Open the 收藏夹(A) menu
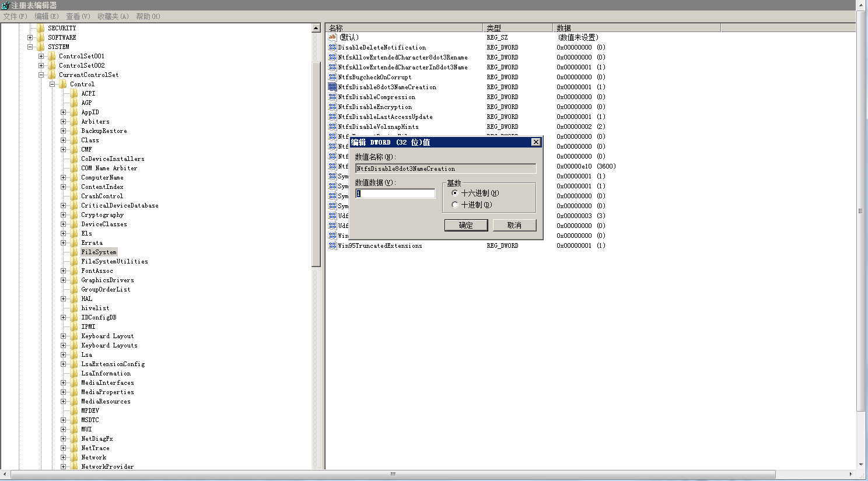This screenshot has width=868, height=481. coord(113,16)
